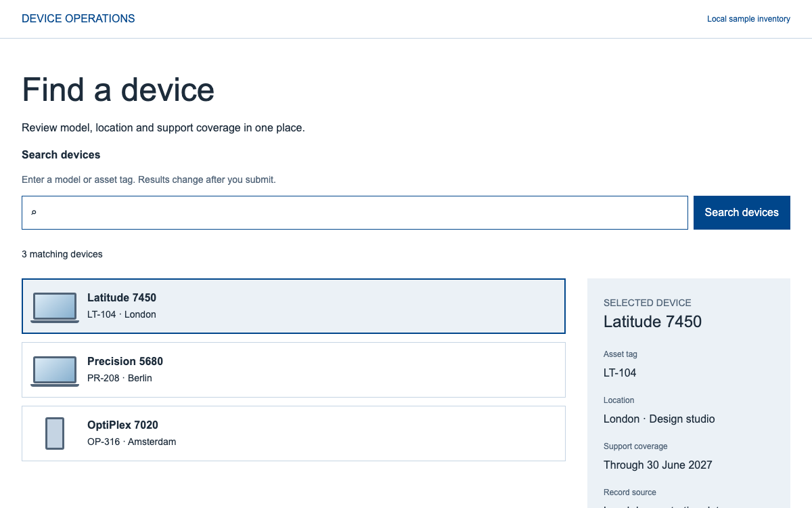
Task: Click the OptiPlex 7020 desktop tower icon
Action: click(x=55, y=433)
